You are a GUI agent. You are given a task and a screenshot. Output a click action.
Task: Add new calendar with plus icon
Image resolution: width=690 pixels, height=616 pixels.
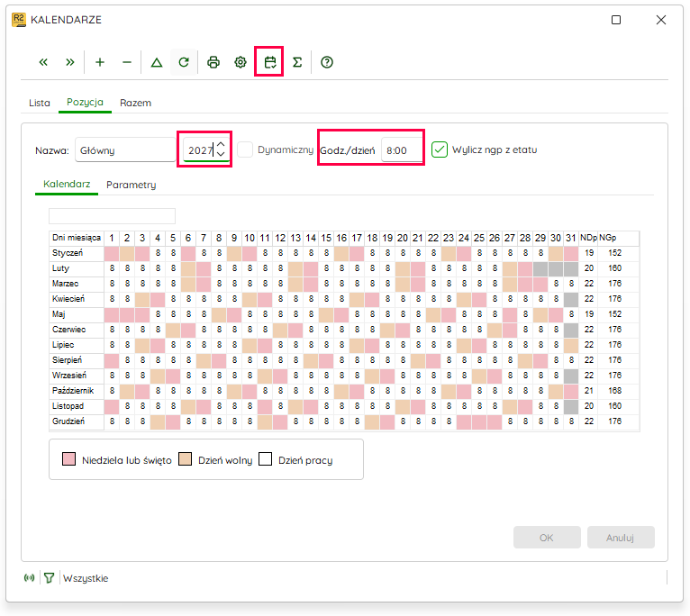[x=100, y=62]
